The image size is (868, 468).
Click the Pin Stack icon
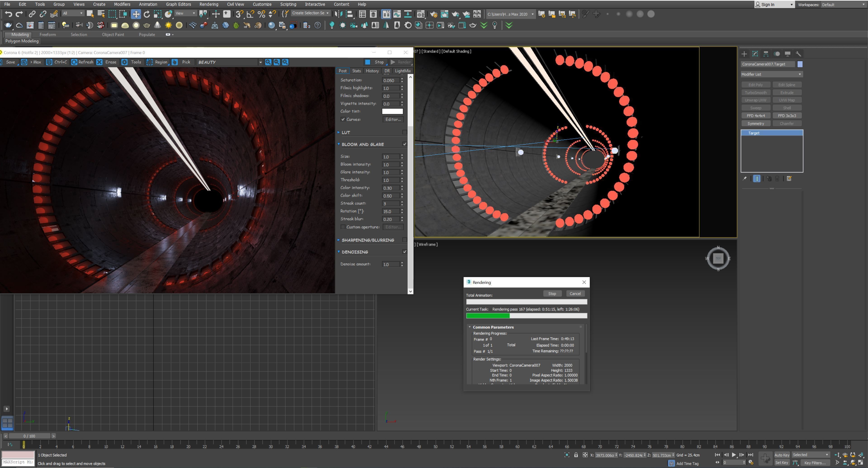(745, 179)
